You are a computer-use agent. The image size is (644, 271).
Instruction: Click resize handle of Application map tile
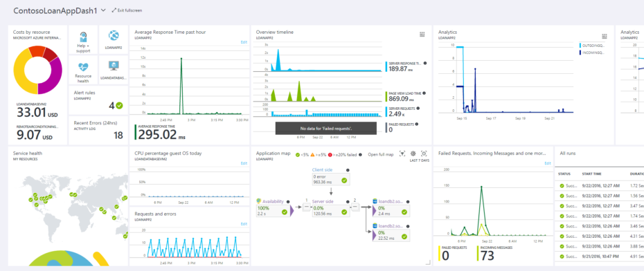coord(428,263)
